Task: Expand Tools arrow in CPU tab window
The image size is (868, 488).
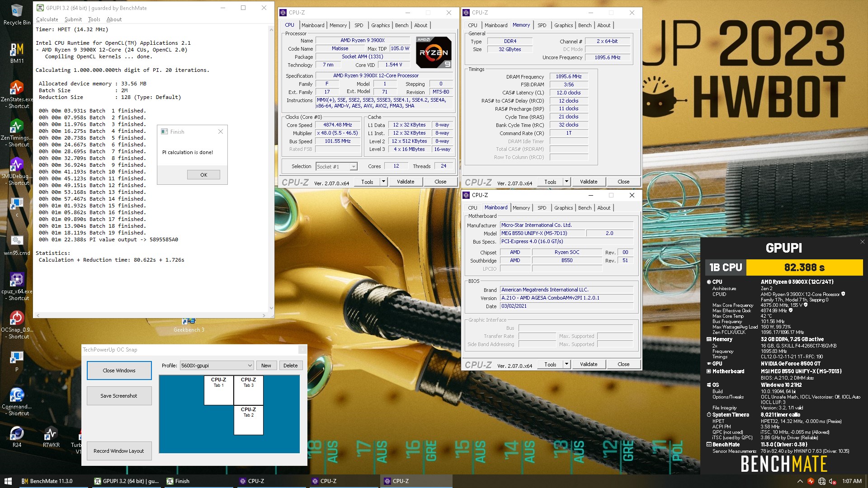Action: coord(383,182)
